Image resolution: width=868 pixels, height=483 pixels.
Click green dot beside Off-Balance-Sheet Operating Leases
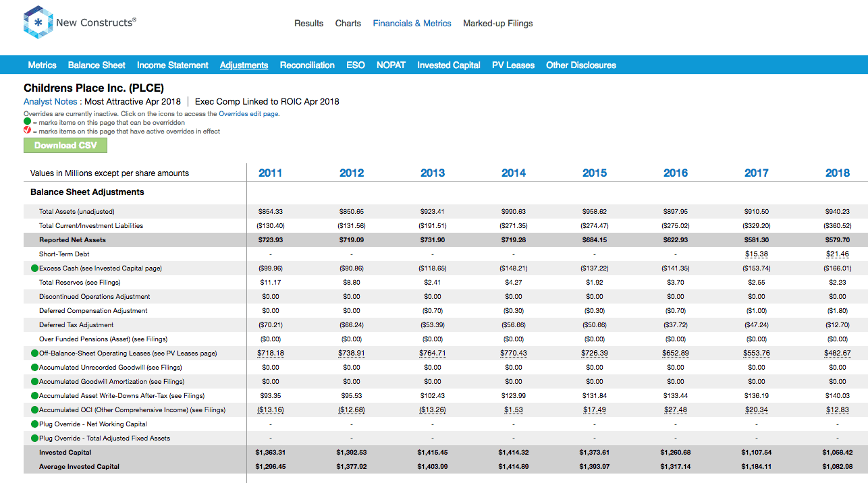tap(34, 353)
